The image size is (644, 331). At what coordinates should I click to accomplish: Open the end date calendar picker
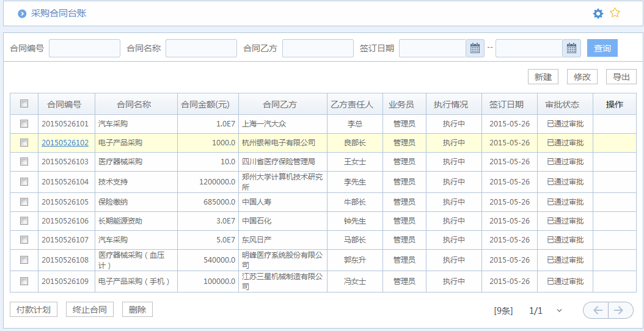tap(571, 48)
